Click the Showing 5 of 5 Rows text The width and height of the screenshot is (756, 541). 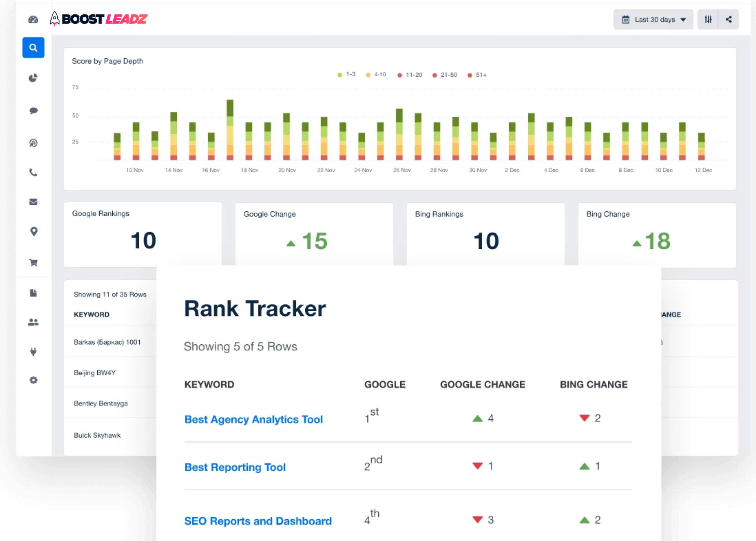[240, 347]
